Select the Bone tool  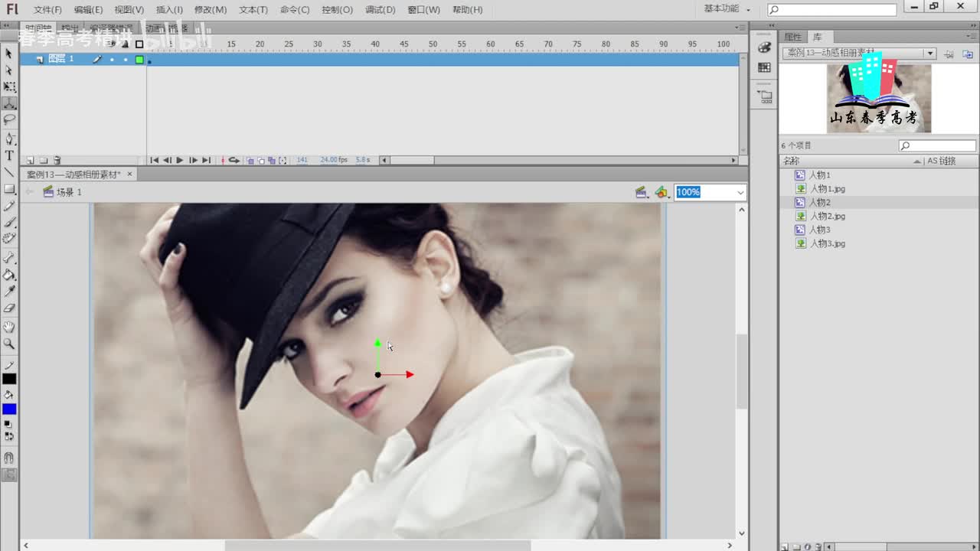click(x=9, y=258)
